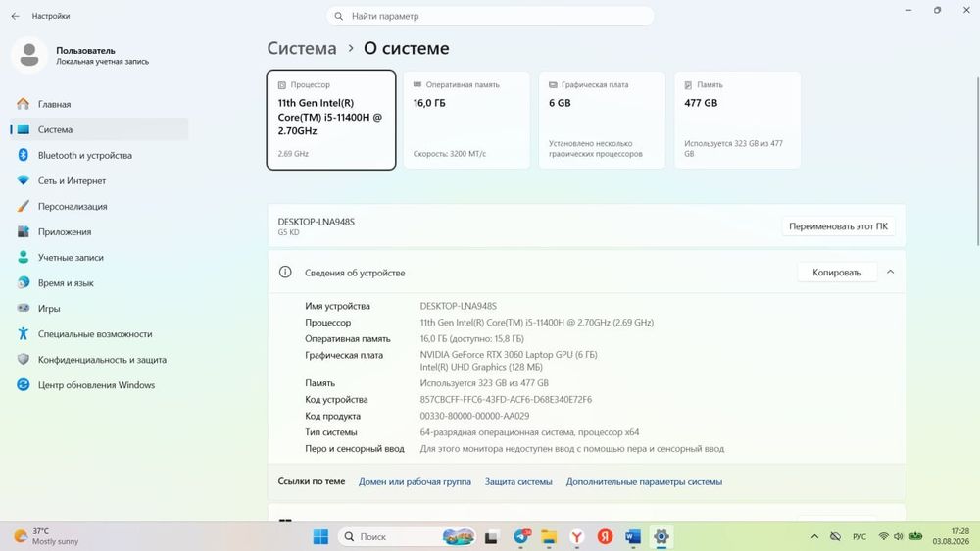Open Сеть и Интернет settings
Image resolution: width=980 pixels, height=551 pixels.
pyautogui.click(x=99, y=180)
